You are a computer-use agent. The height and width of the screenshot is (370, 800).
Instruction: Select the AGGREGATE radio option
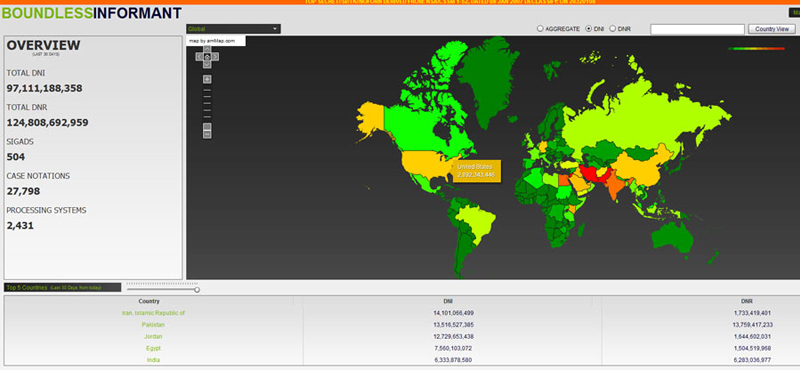(540, 29)
